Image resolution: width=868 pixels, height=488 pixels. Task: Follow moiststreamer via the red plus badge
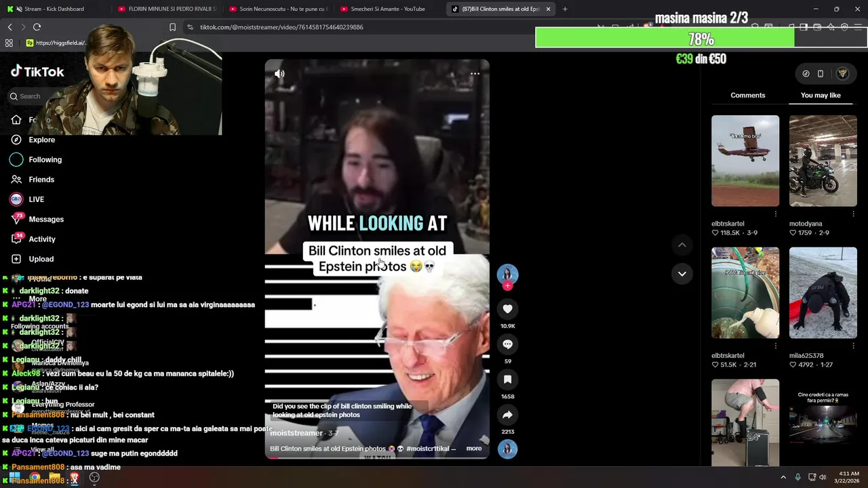[x=507, y=286]
